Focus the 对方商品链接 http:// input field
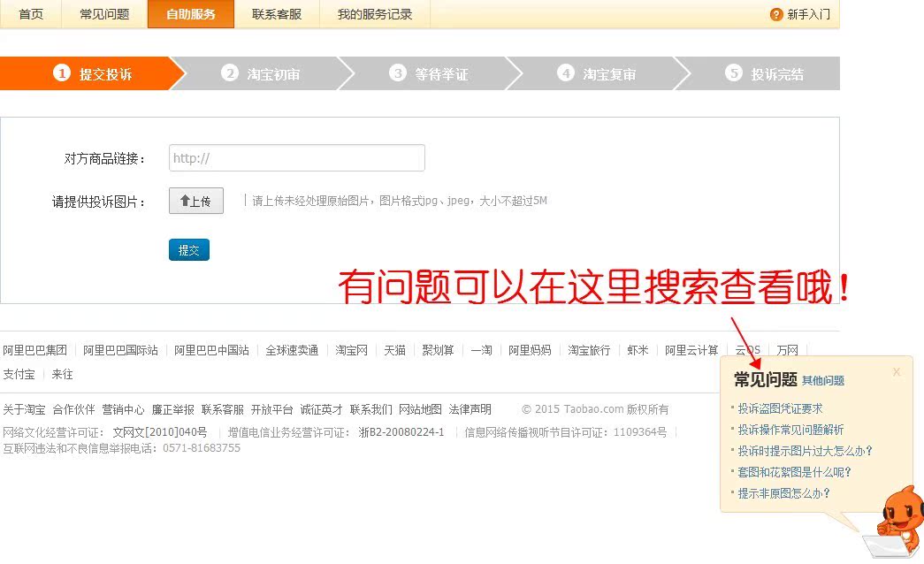 [x=297, y=158]
